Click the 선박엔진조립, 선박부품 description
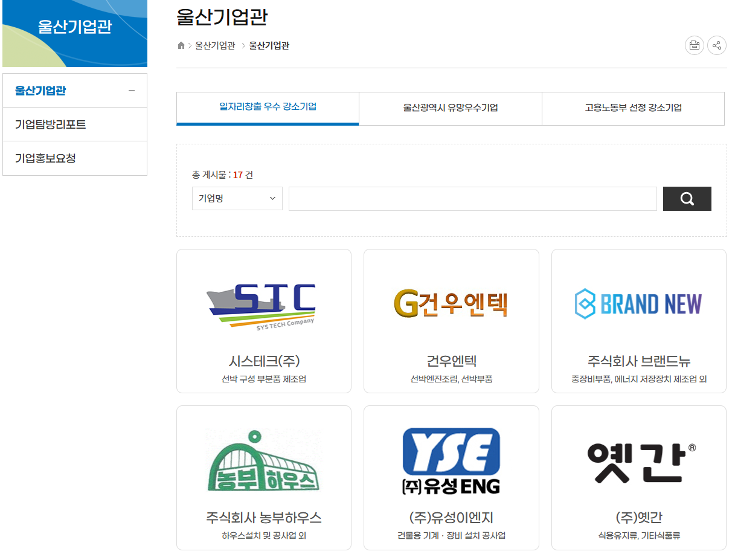Image resolution: width=735 pixels, height=560 pixels. [451, 379]
